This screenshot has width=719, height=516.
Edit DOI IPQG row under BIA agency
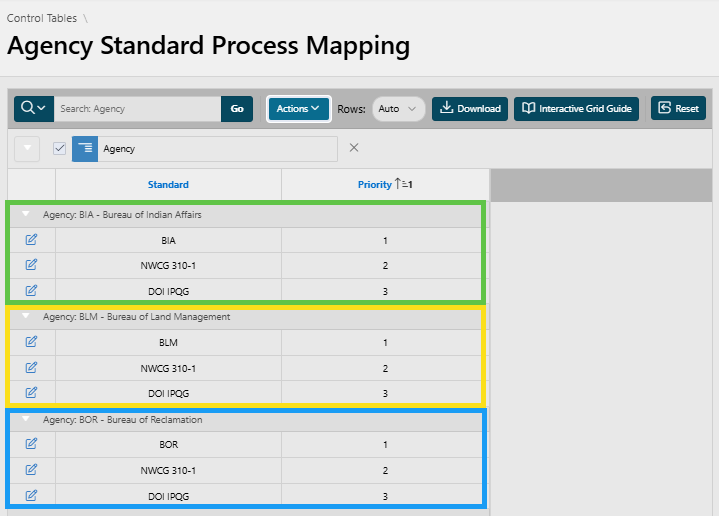tap(31, 291)
